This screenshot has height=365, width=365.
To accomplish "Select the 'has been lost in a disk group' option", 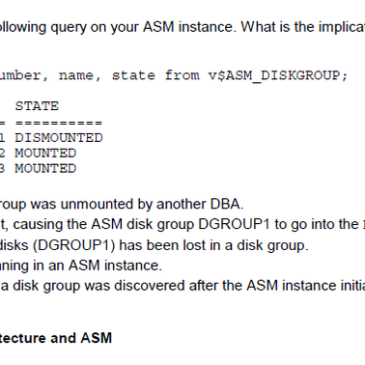I will point(154,245).
